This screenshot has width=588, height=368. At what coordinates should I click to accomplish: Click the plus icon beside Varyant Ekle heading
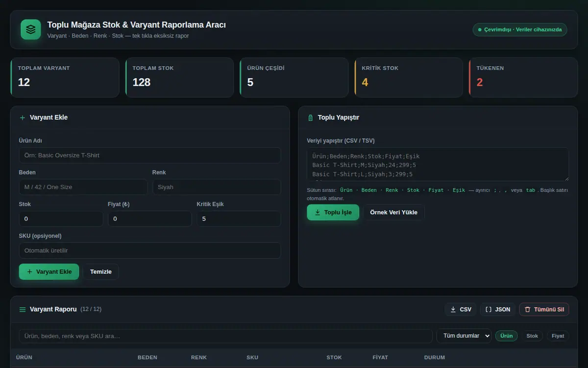coord(23,118)
